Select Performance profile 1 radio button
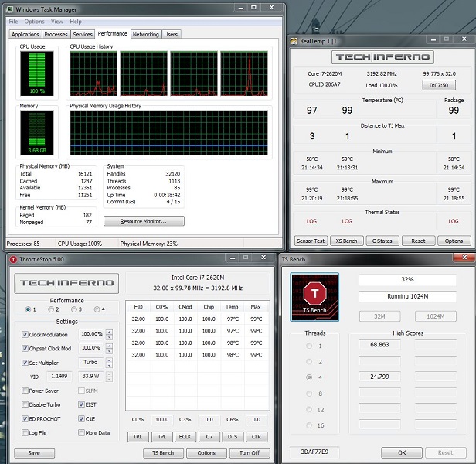Viewport: 476px width, 464px height. pos(29,309)
